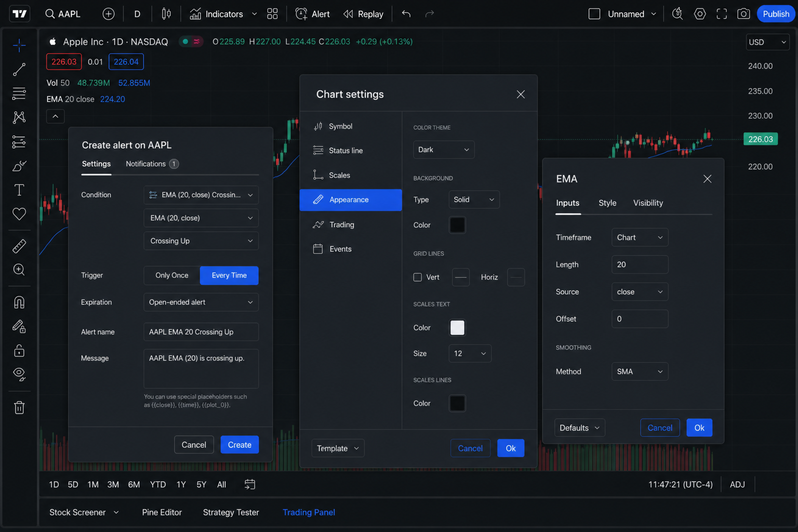Click Ok in Chart settings dialog

(x=511, y=448)
